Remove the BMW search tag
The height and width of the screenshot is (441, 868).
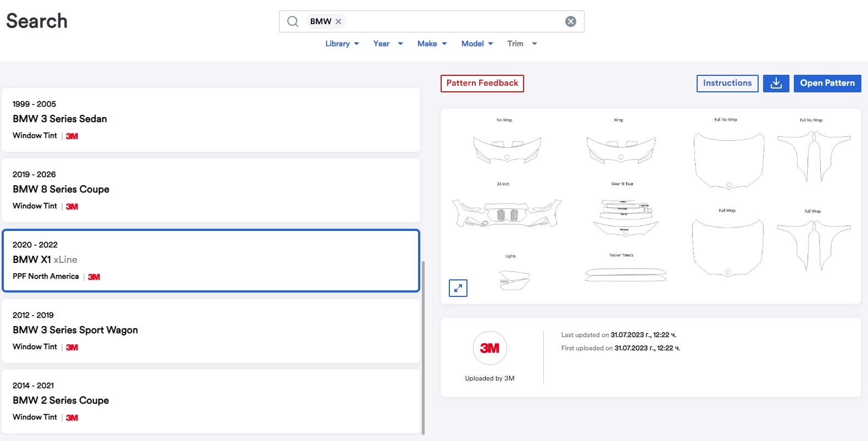point(338,21)
